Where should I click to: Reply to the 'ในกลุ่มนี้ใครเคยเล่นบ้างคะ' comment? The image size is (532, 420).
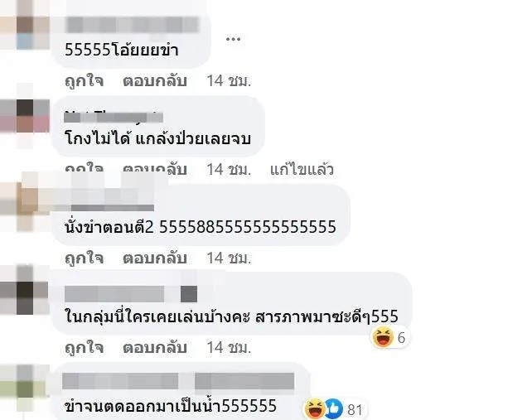(155, 348)
